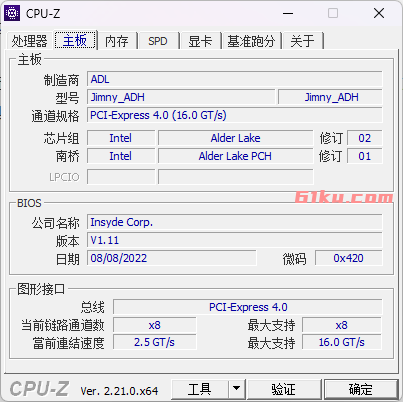The image size is (403, 402).
Task: Click current link speed 2.5 GT/s
Action: pyautogui.click(x=155, y=342)
